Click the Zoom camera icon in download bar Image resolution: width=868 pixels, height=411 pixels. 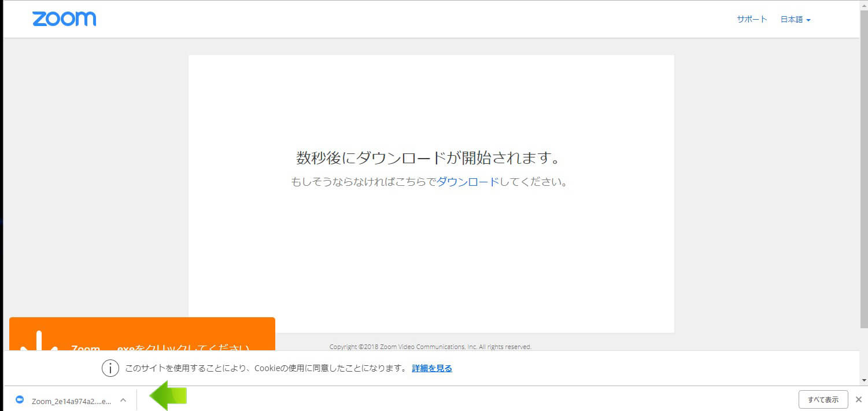pyautogui.click(x=20, y=400)
